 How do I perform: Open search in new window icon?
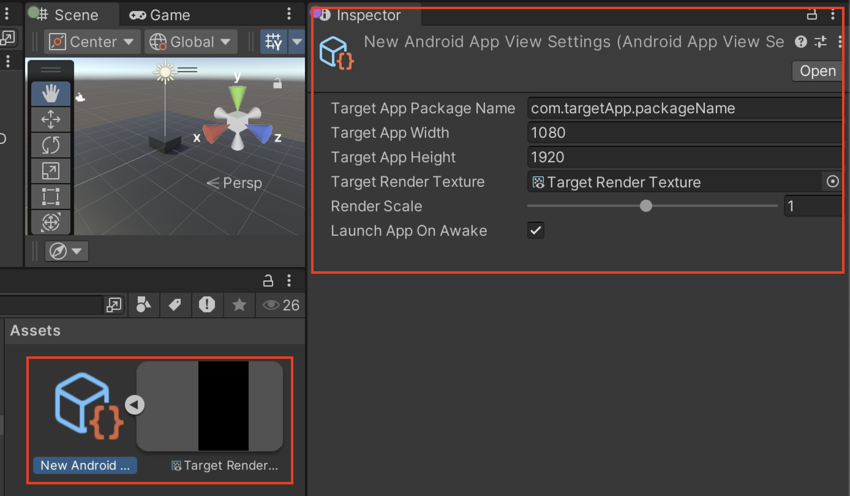coord(114,305)
